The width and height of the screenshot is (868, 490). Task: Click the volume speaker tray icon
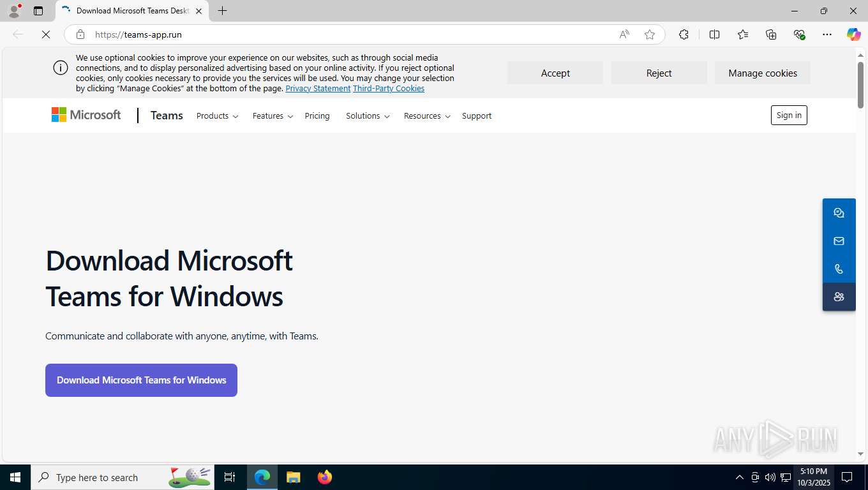(770, 477)
